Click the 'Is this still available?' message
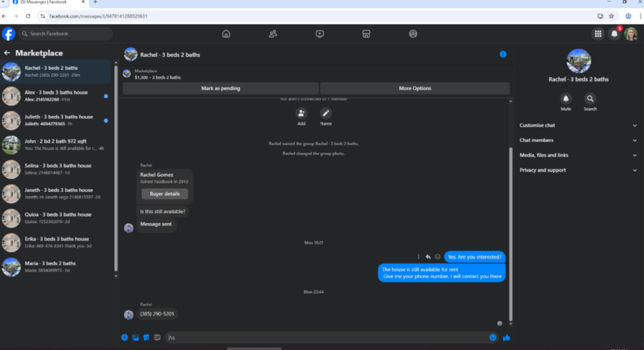Viewport: 644px width, 350px height. click(x=163, y=211)
